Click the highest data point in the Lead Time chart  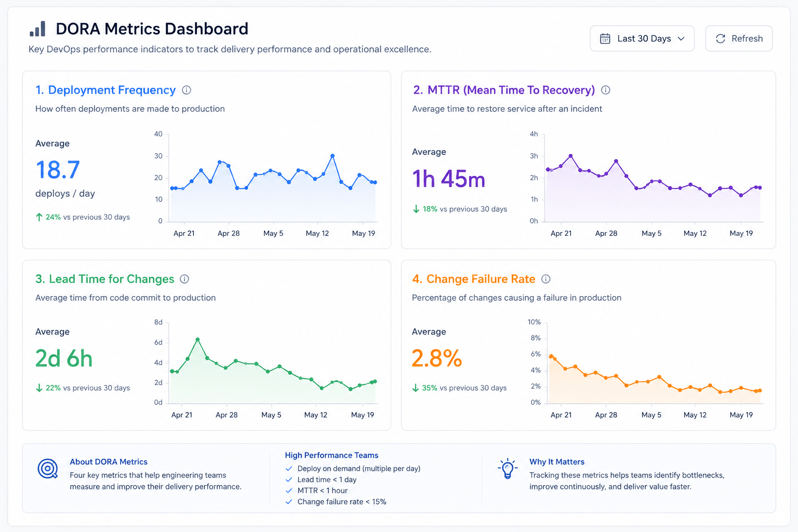click(198, 340)
